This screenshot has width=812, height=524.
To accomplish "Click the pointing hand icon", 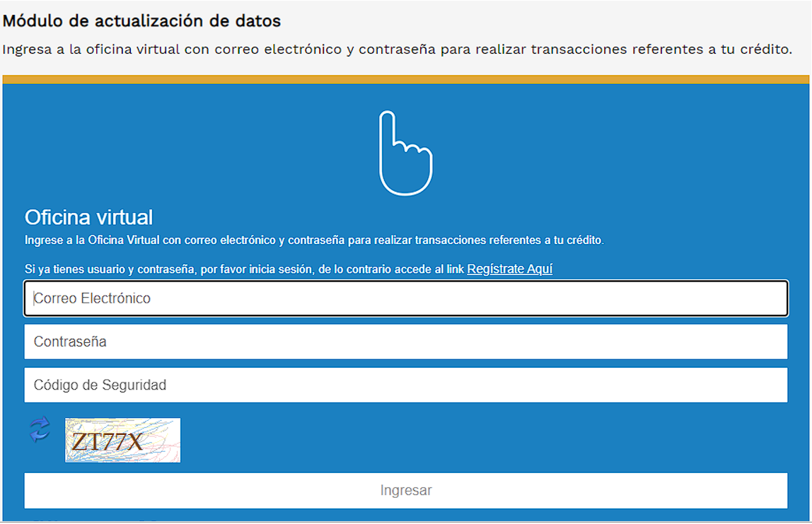I will coord(405,153).
